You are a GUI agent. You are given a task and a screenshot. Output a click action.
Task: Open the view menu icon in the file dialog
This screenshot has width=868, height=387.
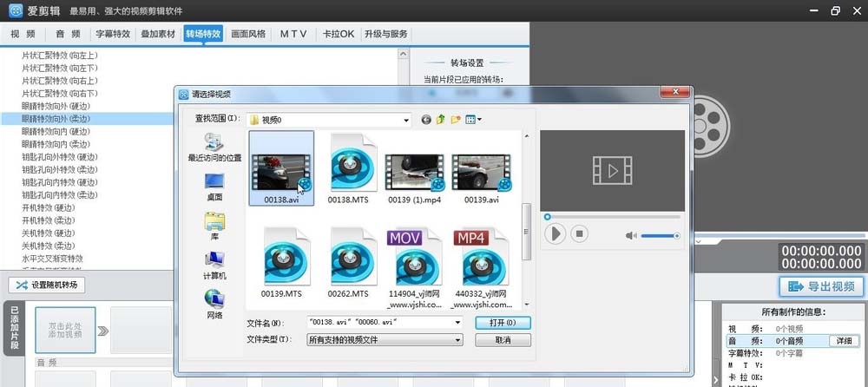pos(473,119)
